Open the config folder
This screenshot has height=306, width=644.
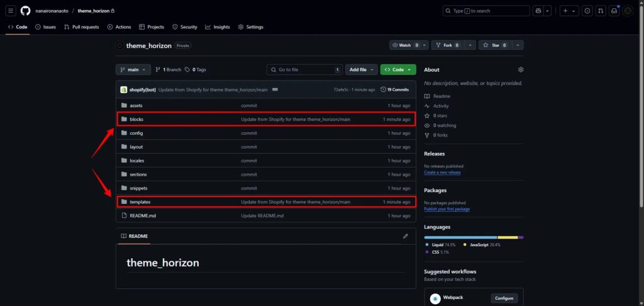click(x=136, y=133)
